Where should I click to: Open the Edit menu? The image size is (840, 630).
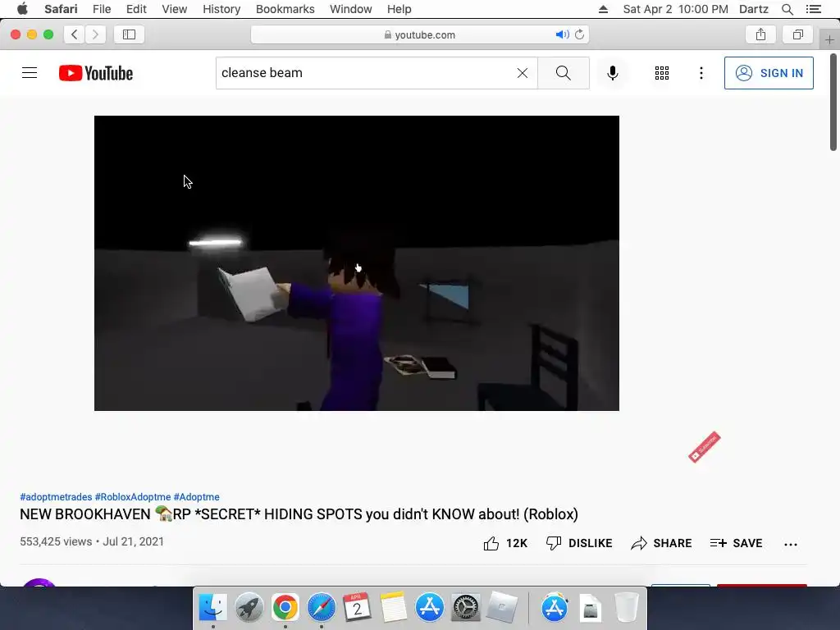point(136,9)
